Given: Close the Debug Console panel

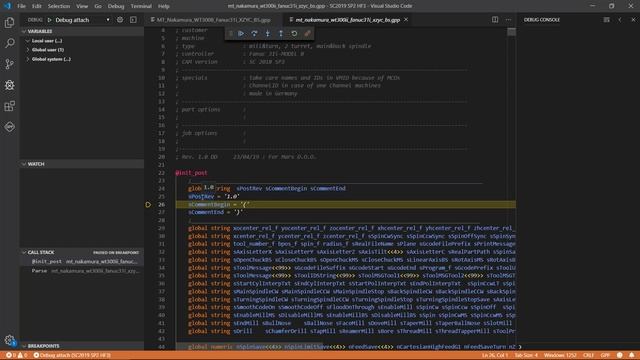Looking at the screenshot, I should point(633,20).
